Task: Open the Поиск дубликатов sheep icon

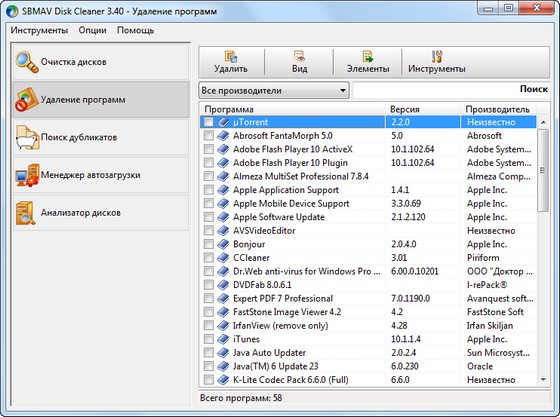Action: [27, 137]
